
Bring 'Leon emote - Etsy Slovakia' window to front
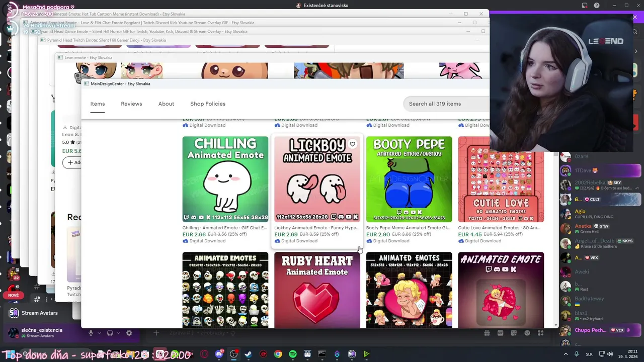(x=272, y=57)
